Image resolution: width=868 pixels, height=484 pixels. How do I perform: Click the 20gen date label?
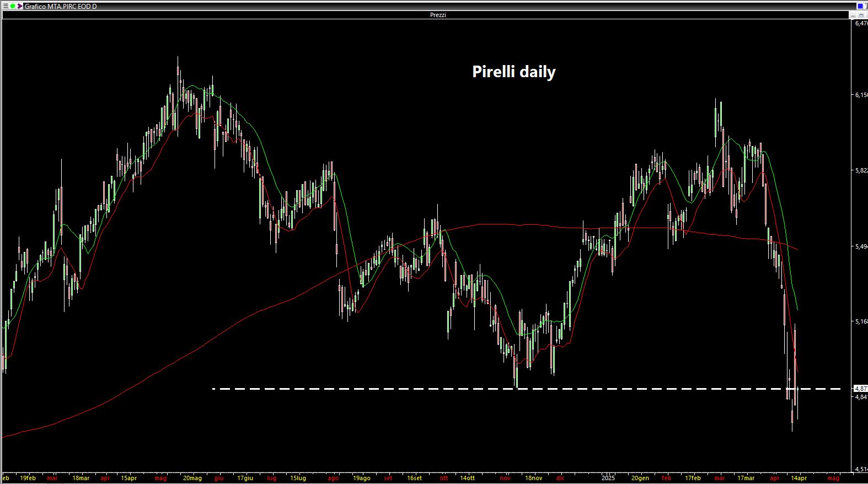(x=640, y=478)
